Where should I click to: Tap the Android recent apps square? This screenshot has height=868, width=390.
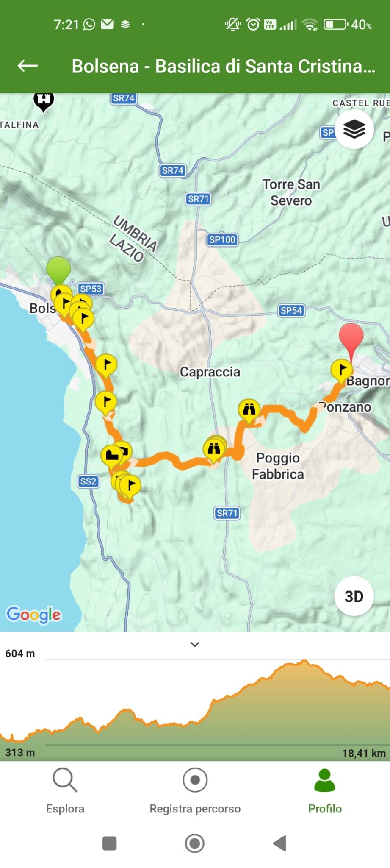tap(110, 843)
